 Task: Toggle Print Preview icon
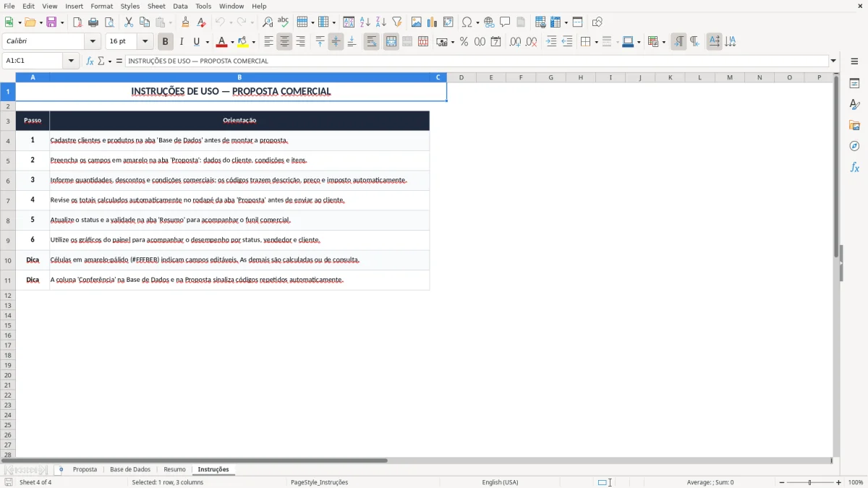[109, 22]
